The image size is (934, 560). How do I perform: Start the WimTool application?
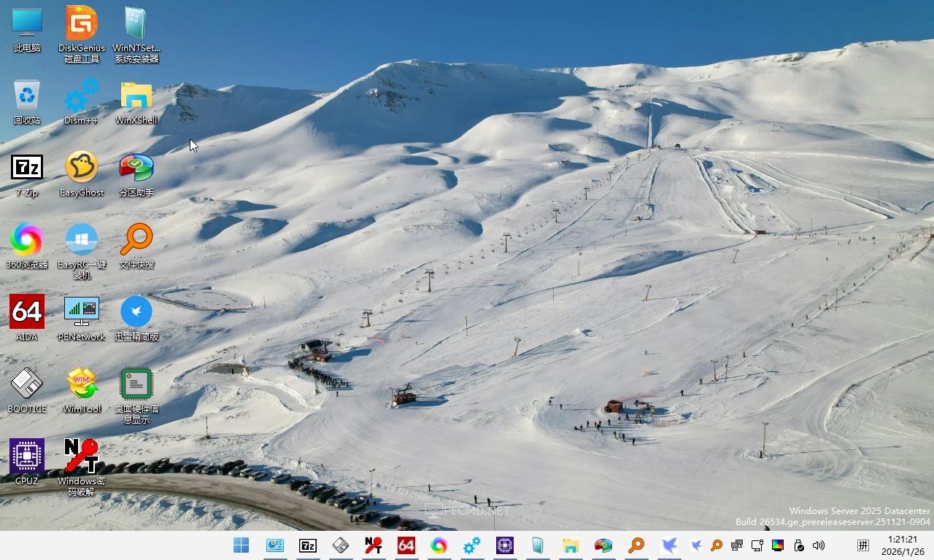(x=81, y=383)
